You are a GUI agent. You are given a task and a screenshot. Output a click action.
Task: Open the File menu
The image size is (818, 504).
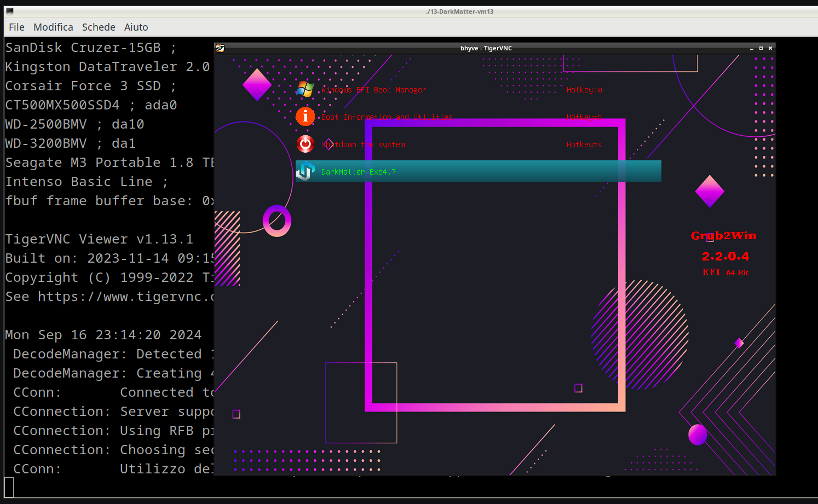coord(16,27)
